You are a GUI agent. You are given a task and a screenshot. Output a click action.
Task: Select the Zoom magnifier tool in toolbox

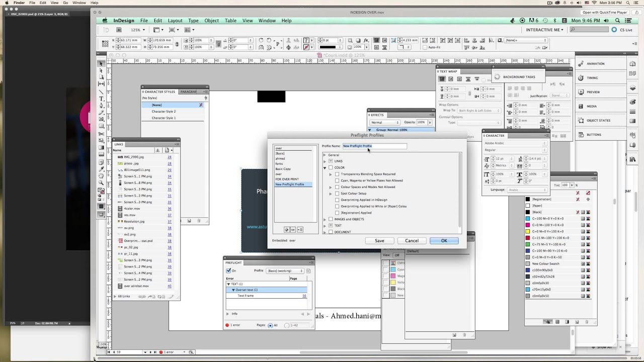(101, 183)
